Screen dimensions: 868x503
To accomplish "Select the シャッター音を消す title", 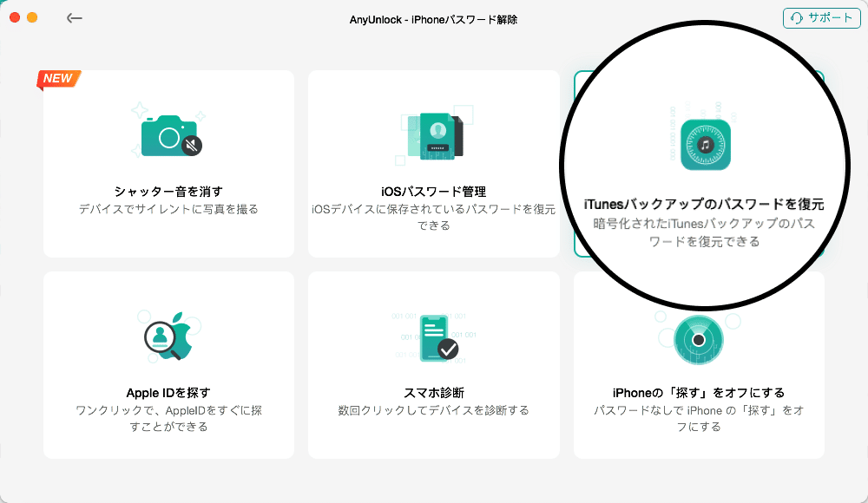I will point(168,192).
